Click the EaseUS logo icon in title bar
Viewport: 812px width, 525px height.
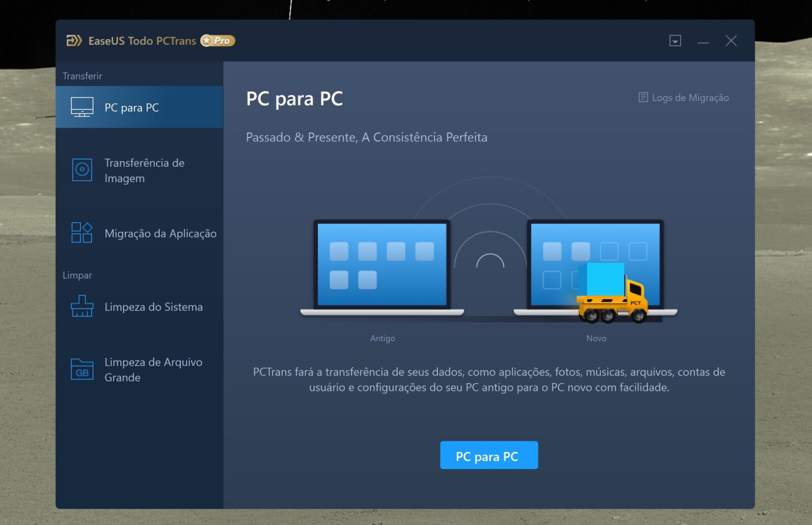click(x=74, y=41)
